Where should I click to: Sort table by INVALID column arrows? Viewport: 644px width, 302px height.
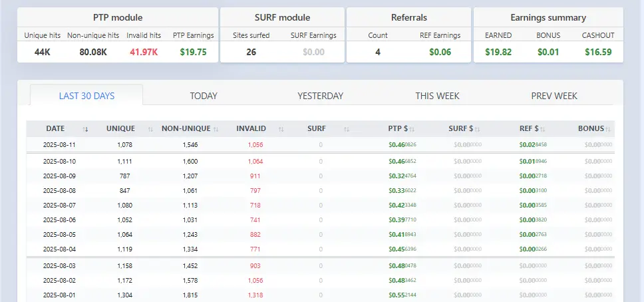point(281,129)
